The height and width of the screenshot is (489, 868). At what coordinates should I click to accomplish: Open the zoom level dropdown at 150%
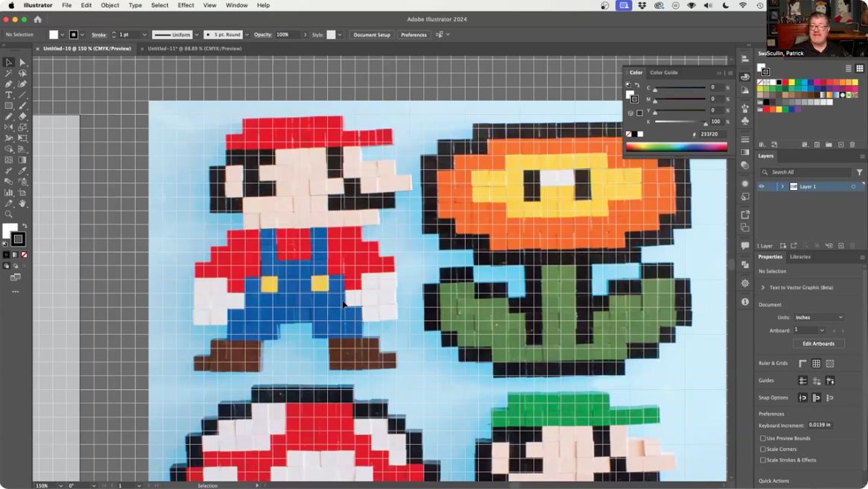click(60, 486)
